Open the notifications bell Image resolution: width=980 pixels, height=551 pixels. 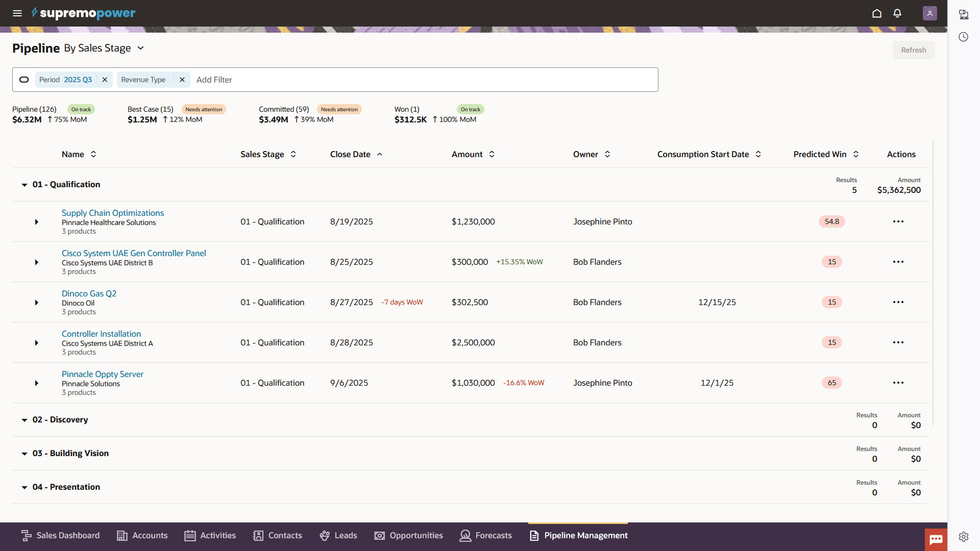(x=897, y=13)
